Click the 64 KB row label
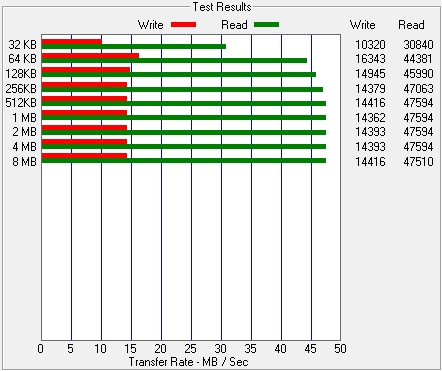This screenshot has height=371, width=442. point(22,59)
